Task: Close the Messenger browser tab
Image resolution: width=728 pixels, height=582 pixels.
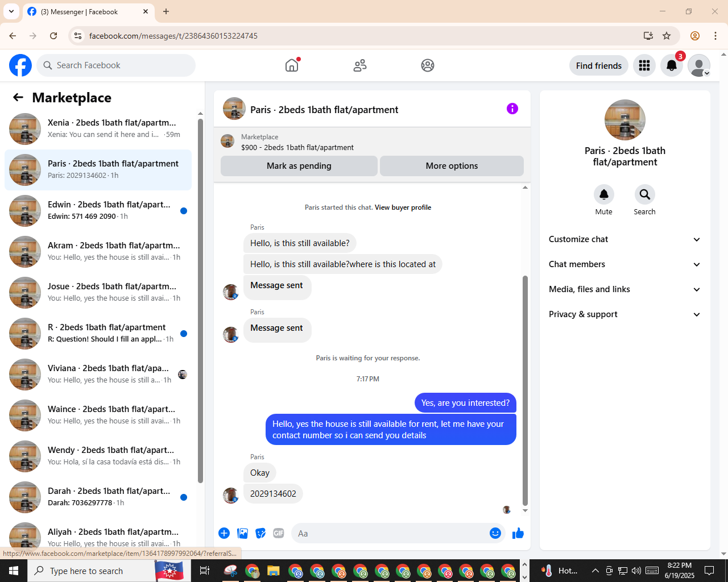Action: [146, 11]
